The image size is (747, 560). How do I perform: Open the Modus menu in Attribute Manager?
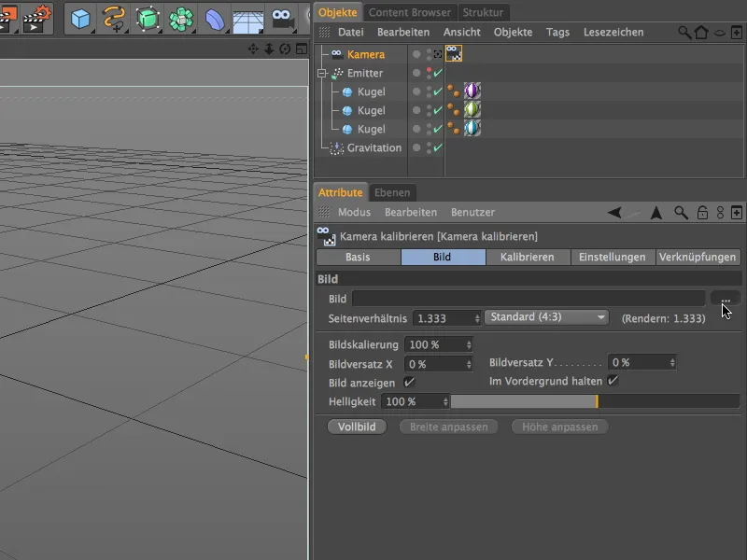pos(354,213)
